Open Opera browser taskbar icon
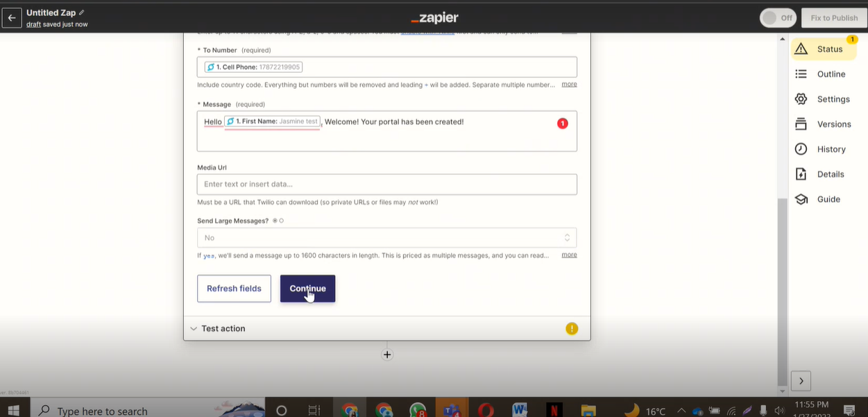 coord(486,410)
